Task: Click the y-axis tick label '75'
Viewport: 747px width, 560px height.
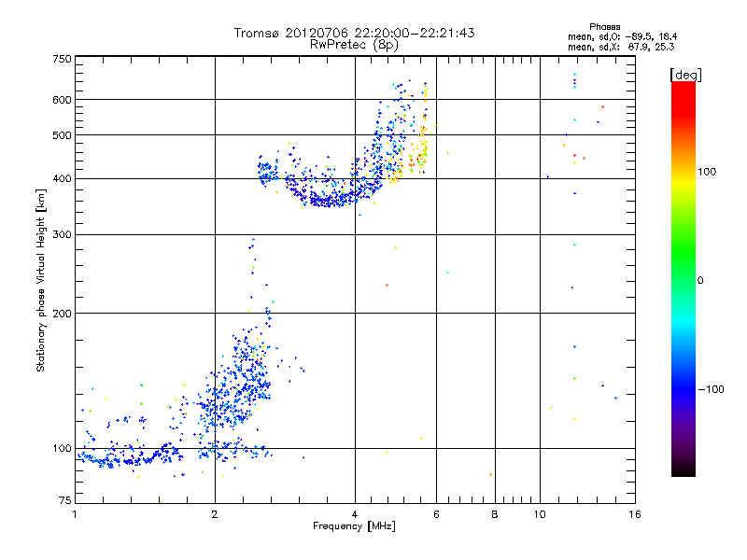Action: click(65, 500)
